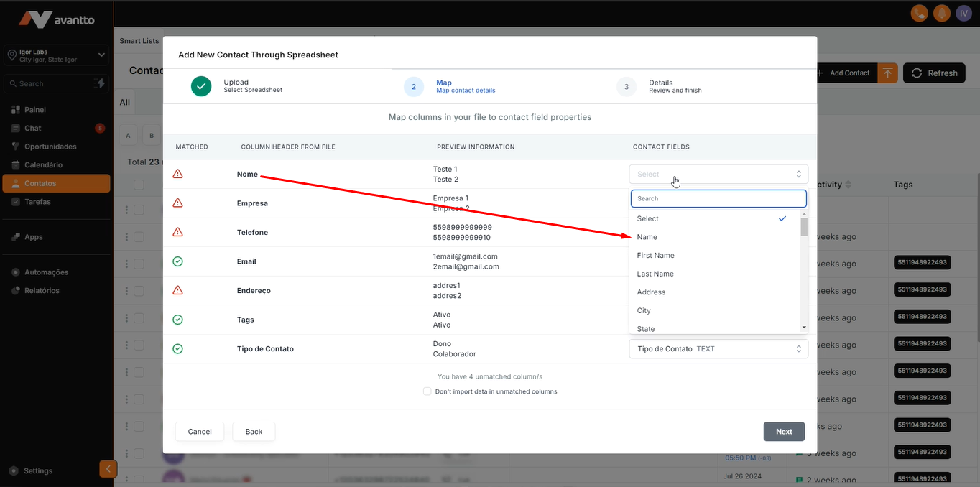Open the notifications bell icon
This screenshot has width=980, height=487.
[x=941, y=13]
